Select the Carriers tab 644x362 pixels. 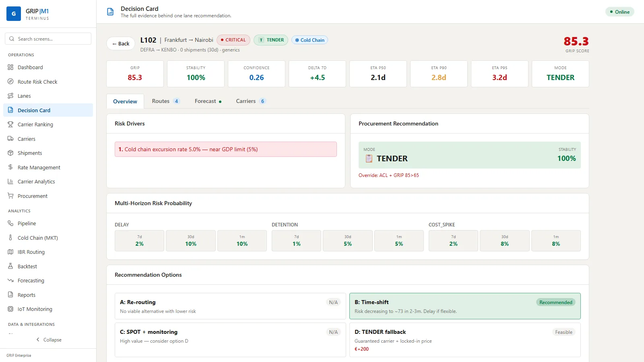(251, 101)
